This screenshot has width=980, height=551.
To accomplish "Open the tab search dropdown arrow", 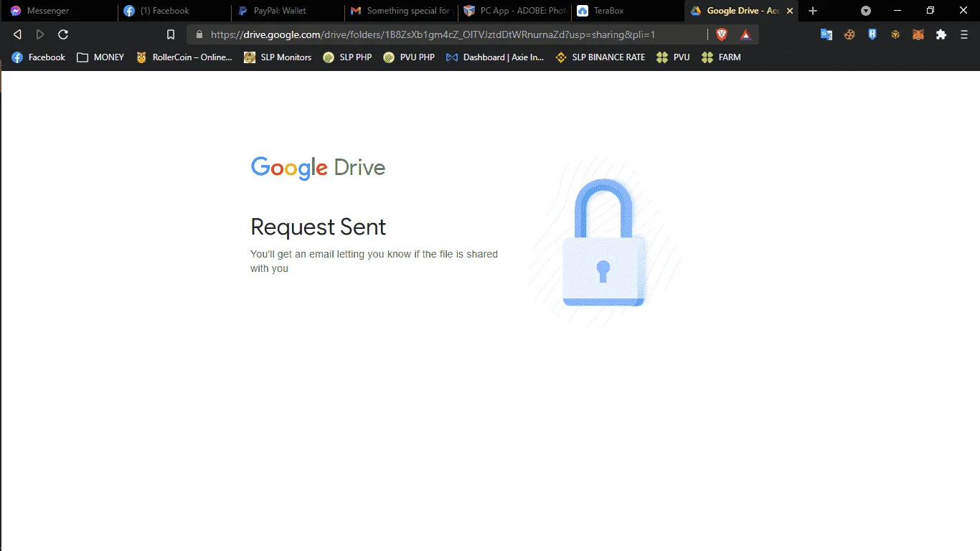I will coord(866,11).
